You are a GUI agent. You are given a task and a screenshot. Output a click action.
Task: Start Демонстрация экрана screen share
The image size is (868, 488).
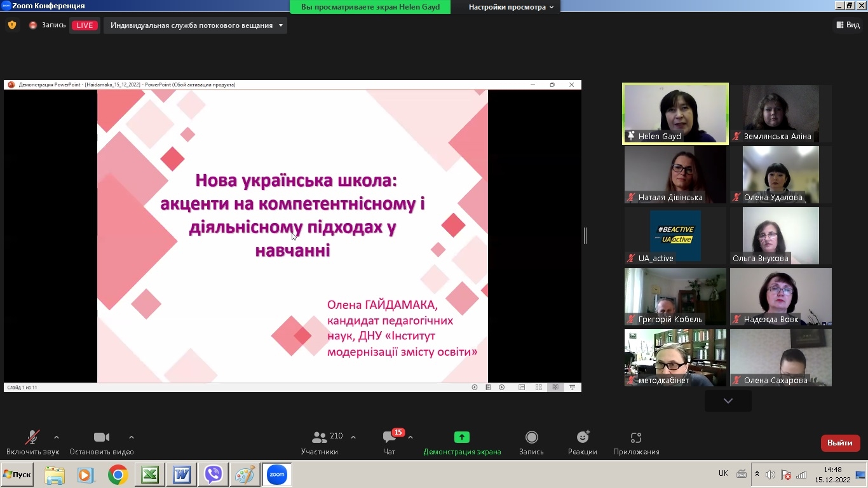[x=462, y=443]
